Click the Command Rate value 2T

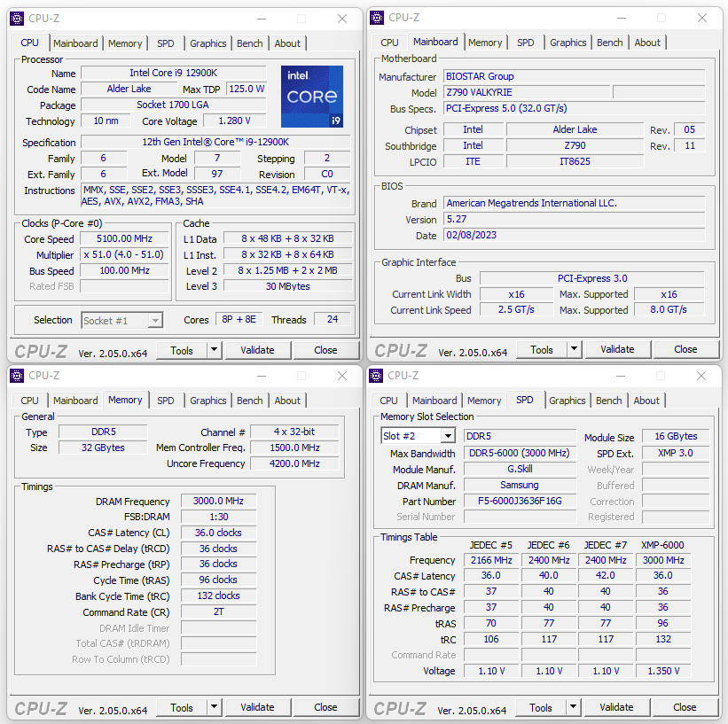pyautogui.click(x=219, y=611)
